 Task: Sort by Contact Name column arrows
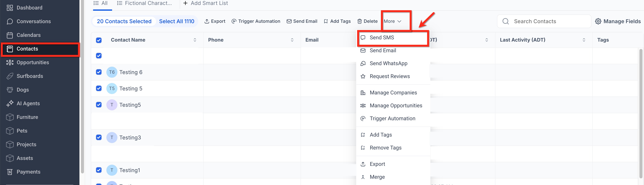point(195,40)
